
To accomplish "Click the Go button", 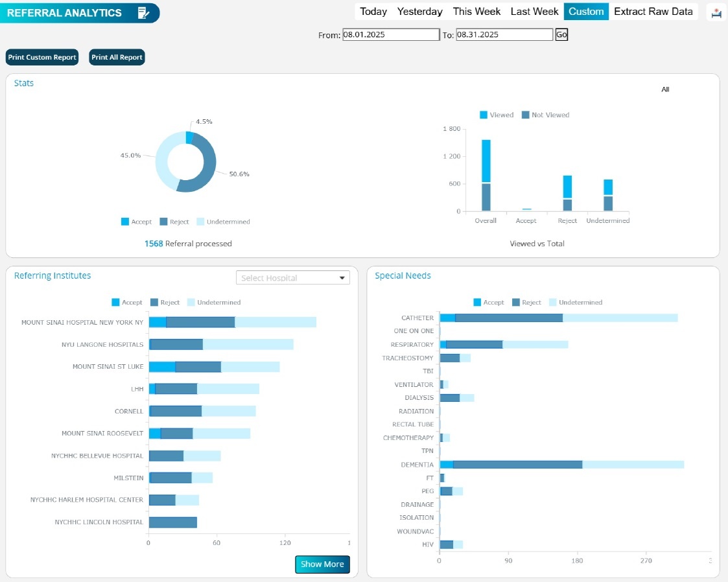I will coord(561,34).
